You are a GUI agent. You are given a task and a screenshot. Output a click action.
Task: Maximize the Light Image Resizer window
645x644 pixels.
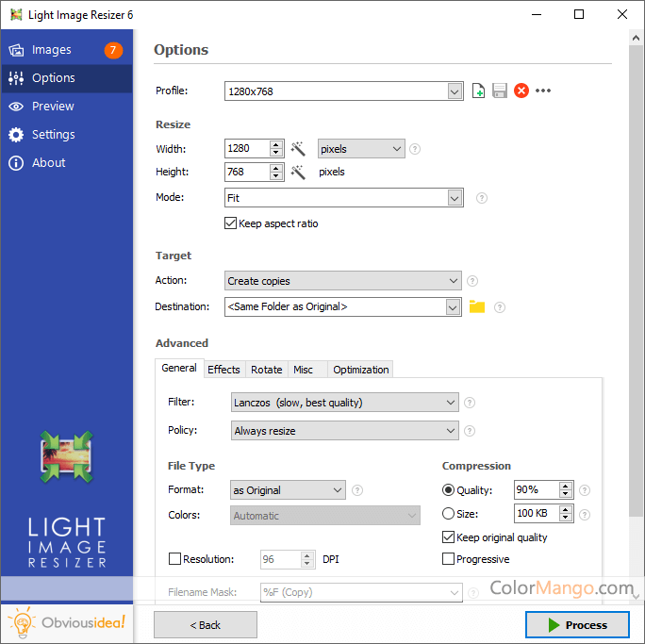[579, 14]
